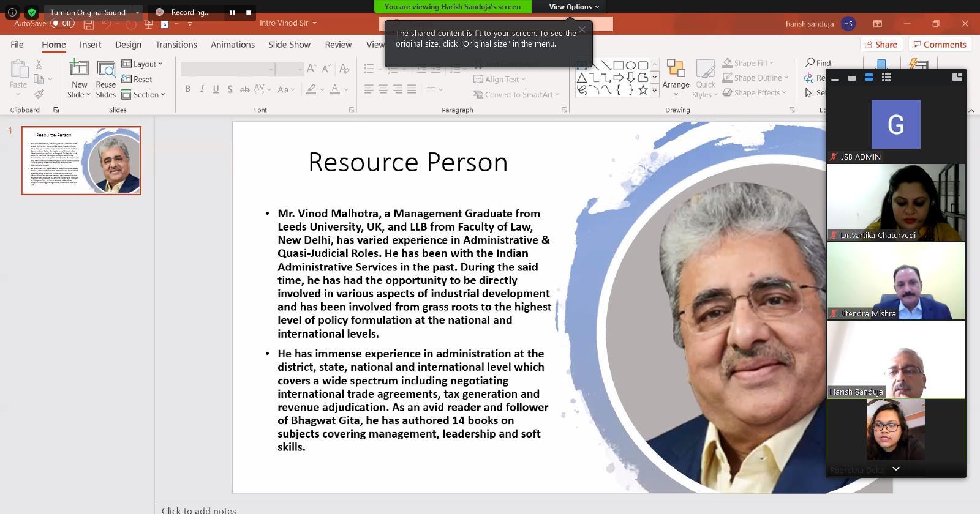Pause the Zoom recording
980x514 pixels.
click(x=232, y=12)
